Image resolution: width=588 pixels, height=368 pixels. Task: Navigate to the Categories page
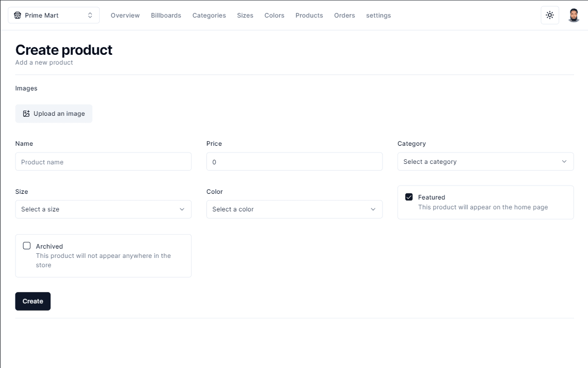point(209,16)
